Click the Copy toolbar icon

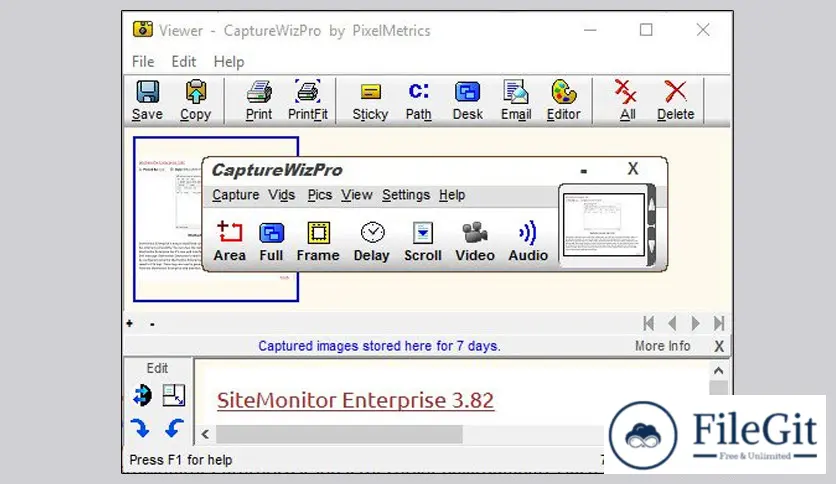[x=196, y=101]
